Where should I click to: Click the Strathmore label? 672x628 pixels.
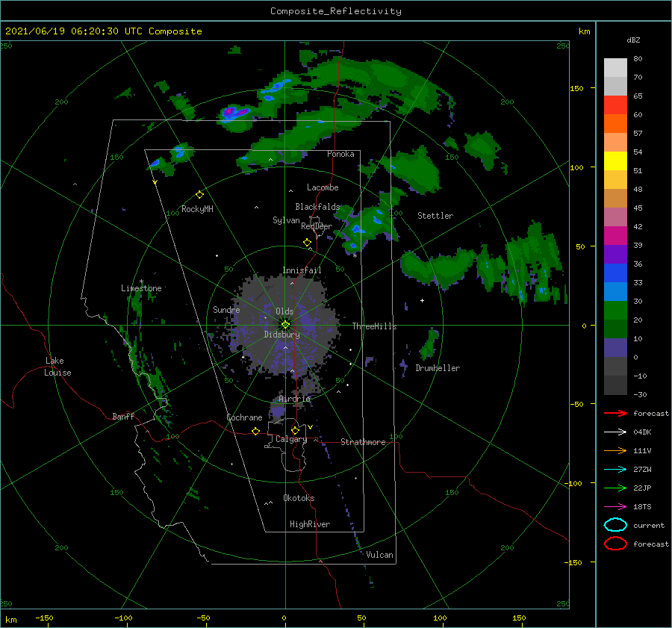tap(363, 442)
